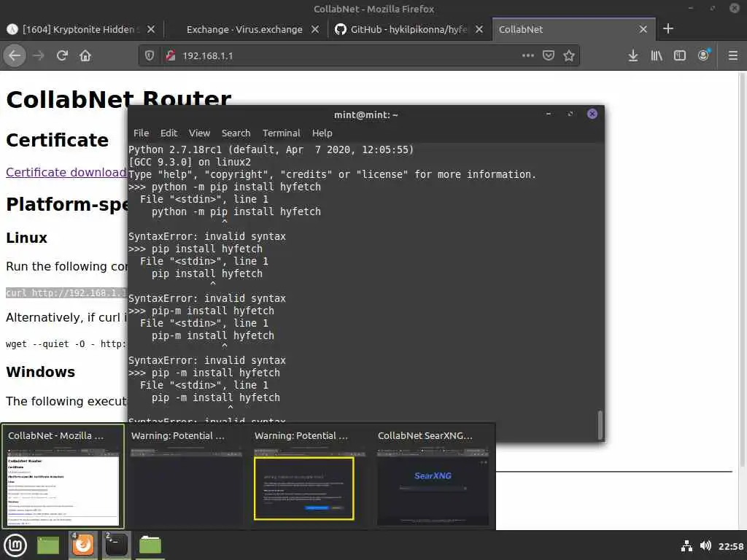747x560 pixels.
Task: Close the Kryptonite Hidden tab
Action: (150, 29)
